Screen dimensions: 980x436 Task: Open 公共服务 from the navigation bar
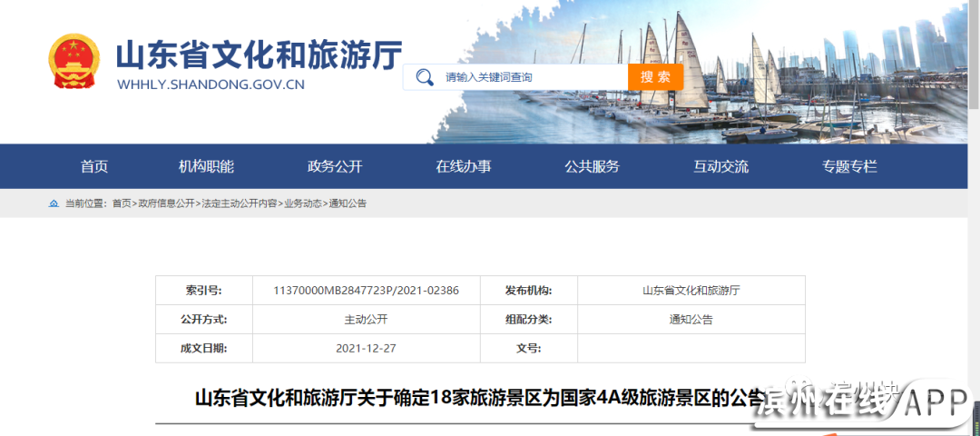pyautogui.click(x=592, y=166)
